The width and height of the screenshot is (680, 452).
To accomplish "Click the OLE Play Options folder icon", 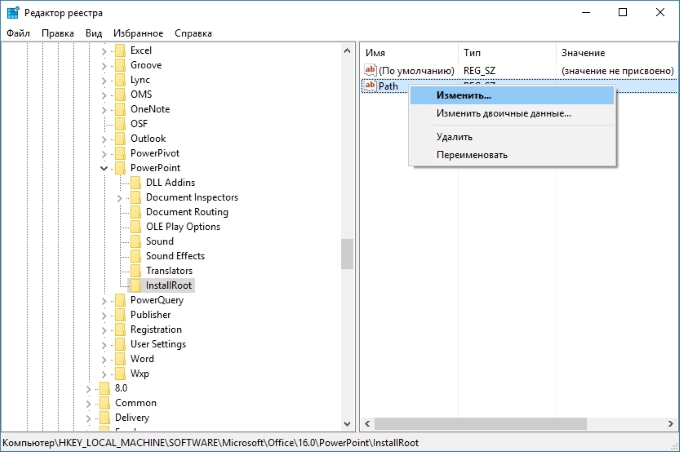I will 136,227.
